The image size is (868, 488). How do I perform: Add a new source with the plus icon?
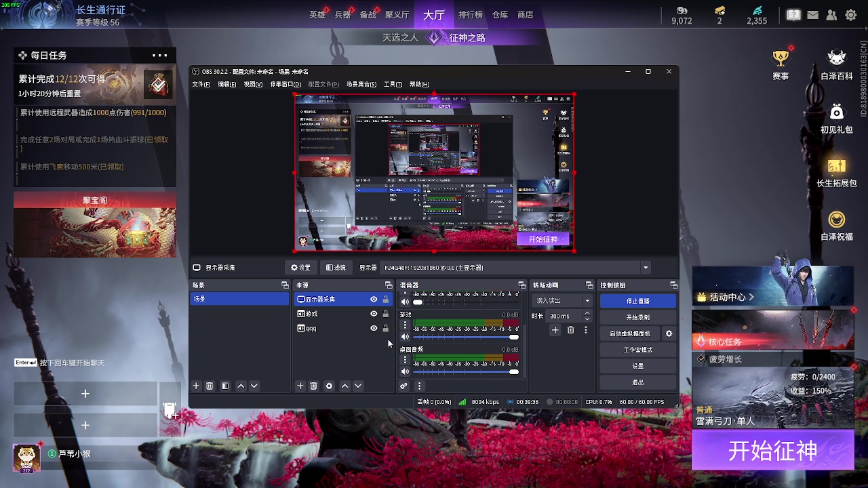300,386
